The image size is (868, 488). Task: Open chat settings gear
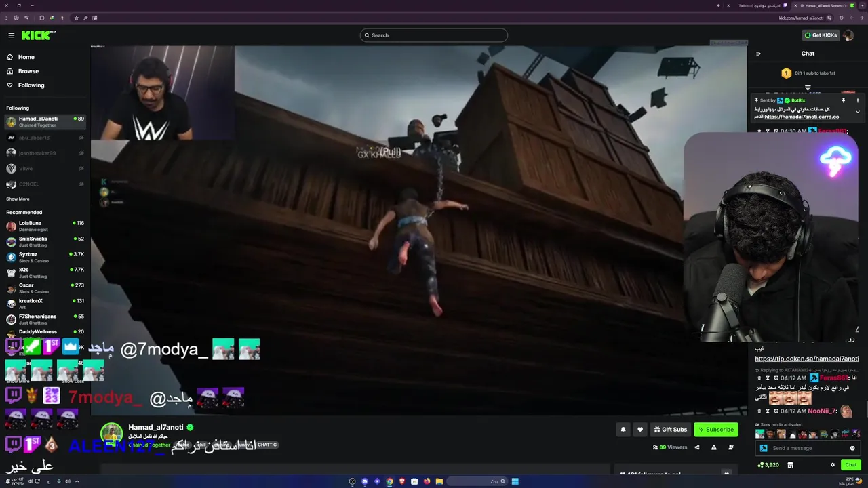tap(833, 465)
